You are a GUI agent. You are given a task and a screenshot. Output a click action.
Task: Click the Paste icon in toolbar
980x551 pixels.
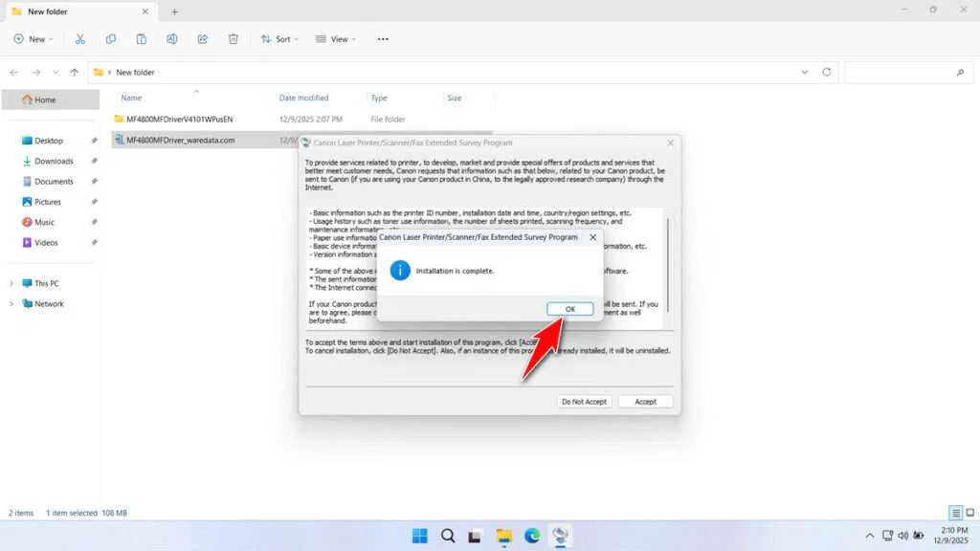(142, 39)
